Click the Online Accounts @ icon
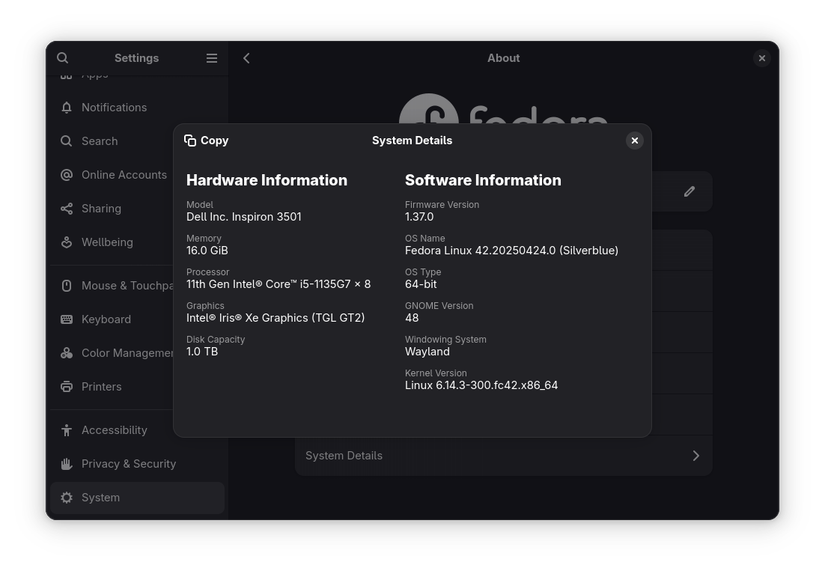Image resolution: width=825 pixels, height=570 pixels. click(66, 175)
